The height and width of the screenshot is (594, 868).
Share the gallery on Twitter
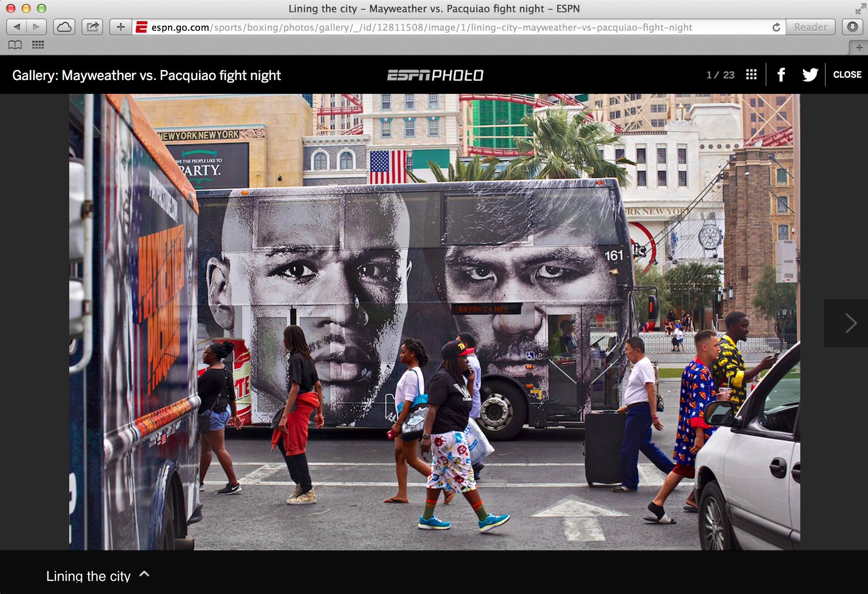pyautogui.click(x=810, y=75)
